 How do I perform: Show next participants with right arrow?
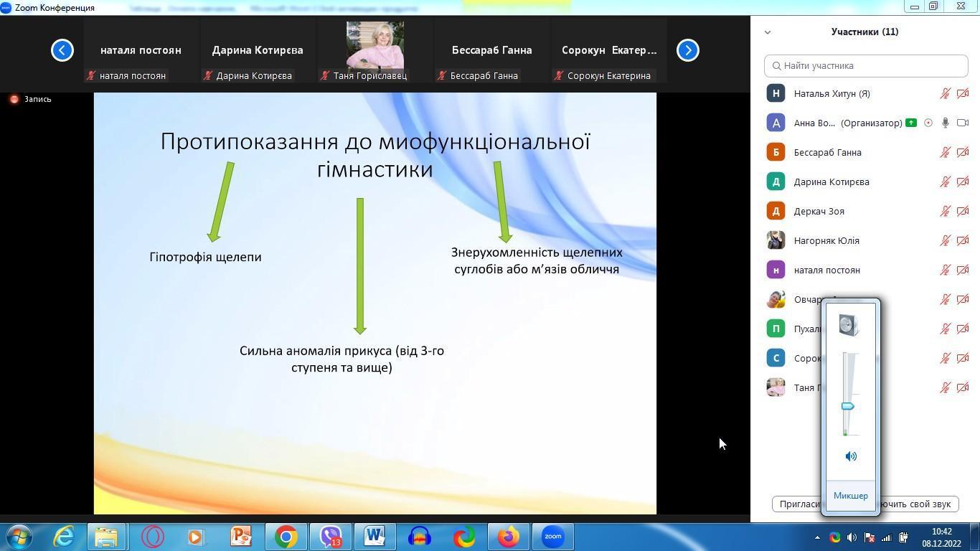687,50
